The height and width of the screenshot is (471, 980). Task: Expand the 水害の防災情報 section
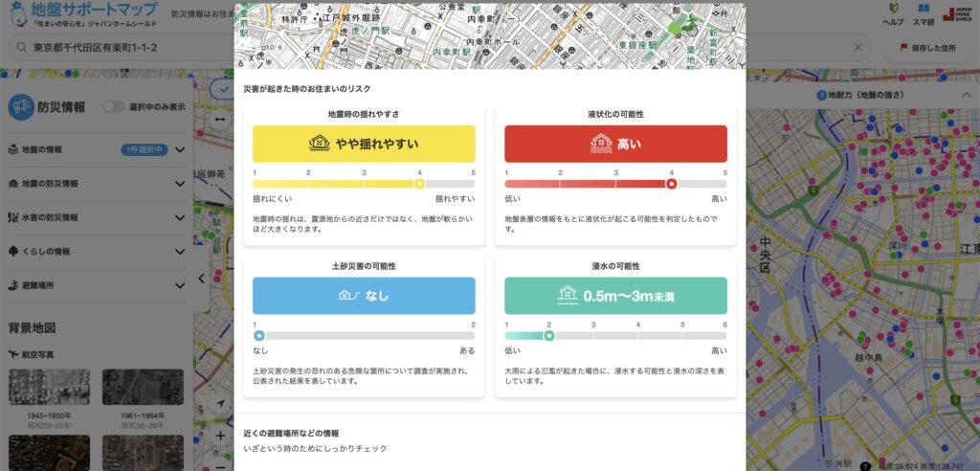coord(180,217)
